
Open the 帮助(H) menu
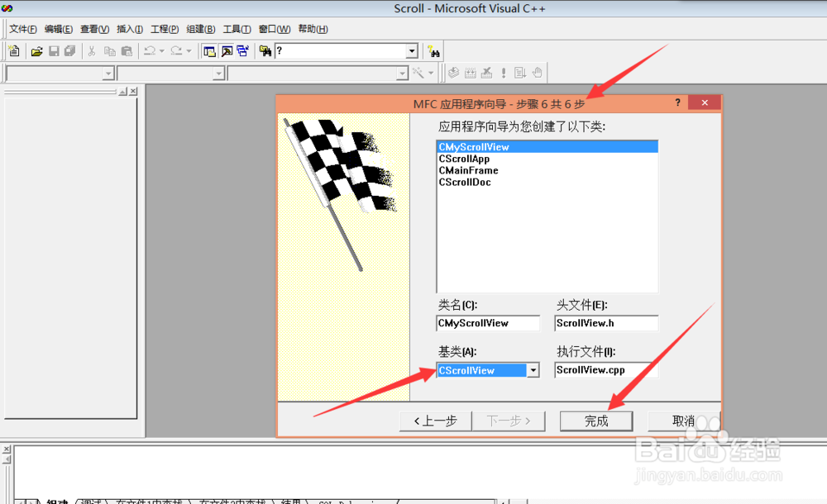(x=313, y=29)
